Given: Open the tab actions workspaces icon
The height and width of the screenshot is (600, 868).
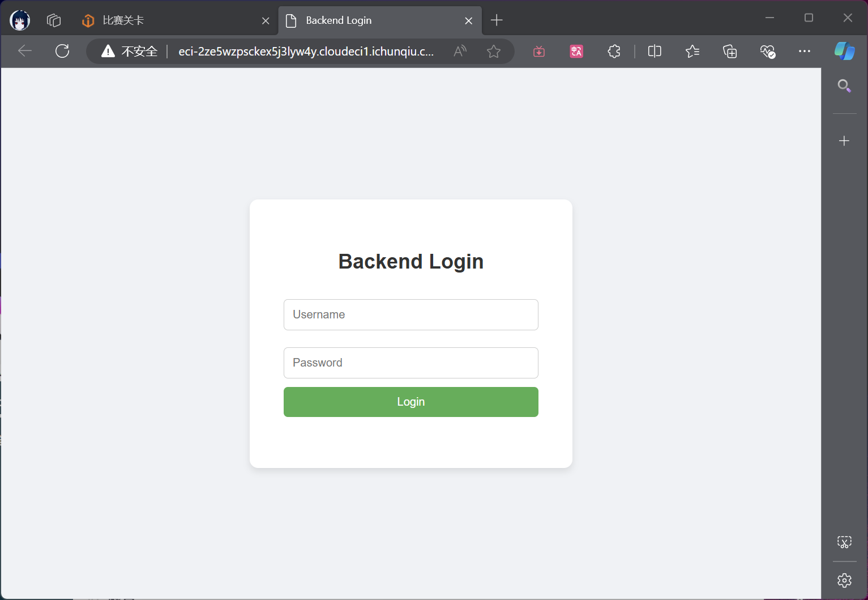Looking at the screenshot, I should pos(54,20).
